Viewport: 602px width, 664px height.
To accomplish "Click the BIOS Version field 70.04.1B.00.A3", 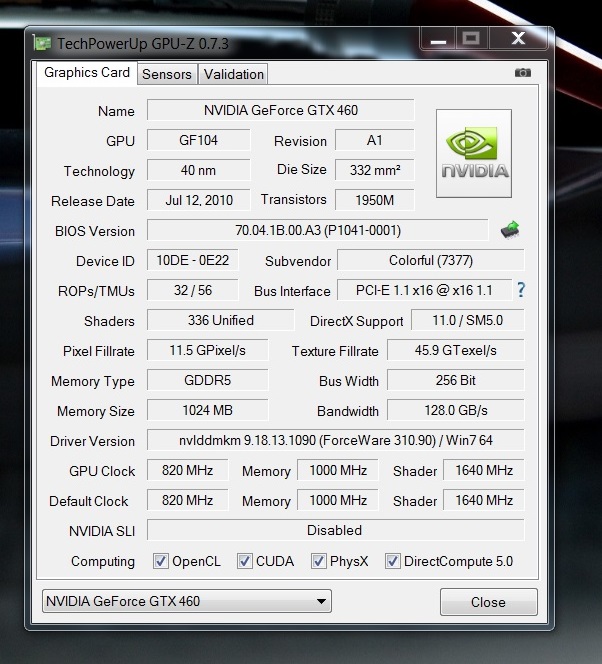I will pyautogui.click(x=318, y=230).
